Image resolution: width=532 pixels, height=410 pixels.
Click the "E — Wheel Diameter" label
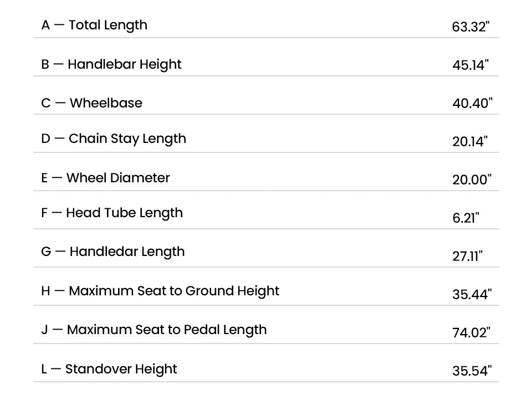pos(105,178)
